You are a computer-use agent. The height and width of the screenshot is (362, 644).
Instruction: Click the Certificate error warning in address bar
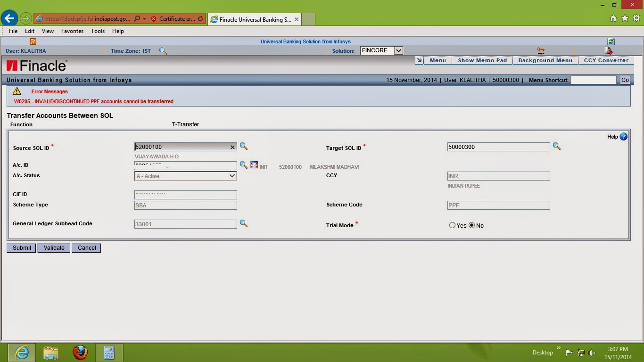pyautogui.click(x=173, y=19)
